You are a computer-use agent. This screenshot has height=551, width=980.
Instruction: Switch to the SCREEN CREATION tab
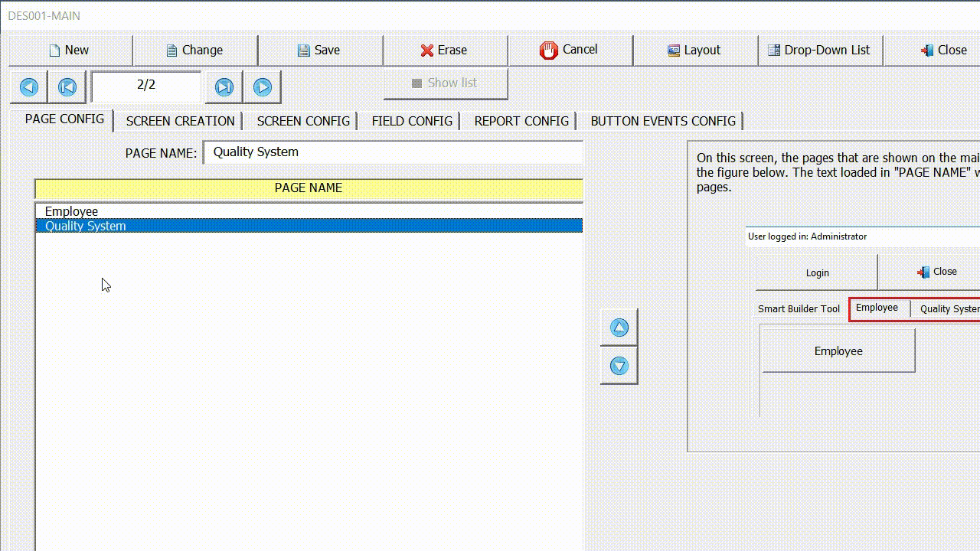point(180,121)
